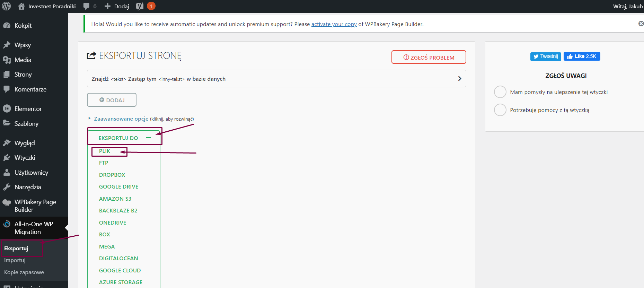This screenshot has height=288, width=644.
Task: Click the WordPress logo icon
Action: pos(7,6)
